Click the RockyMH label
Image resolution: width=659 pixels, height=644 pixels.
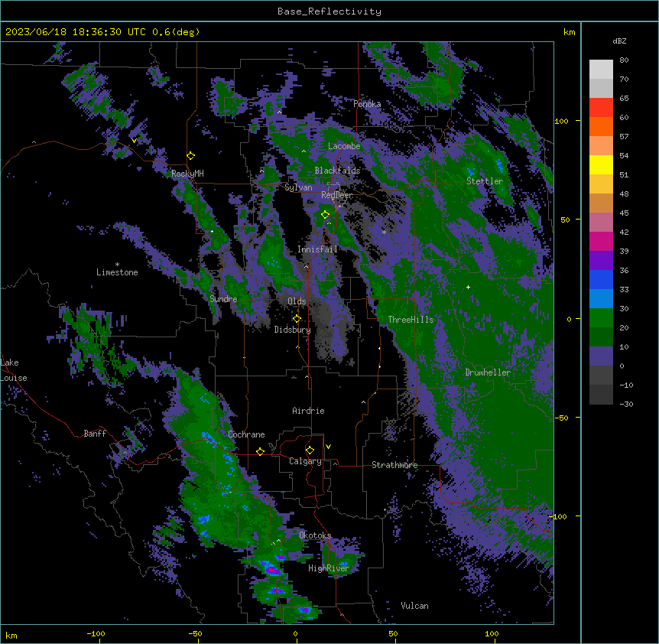click(187, 174)
